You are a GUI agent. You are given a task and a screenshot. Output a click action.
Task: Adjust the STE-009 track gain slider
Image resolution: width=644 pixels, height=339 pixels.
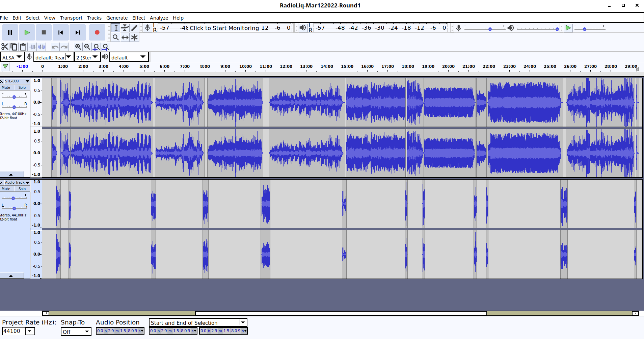[x=14, y=97]
